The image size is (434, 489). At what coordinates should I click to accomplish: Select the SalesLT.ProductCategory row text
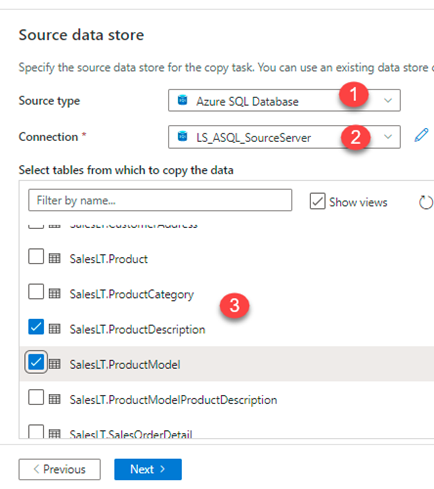pos(132,295)
